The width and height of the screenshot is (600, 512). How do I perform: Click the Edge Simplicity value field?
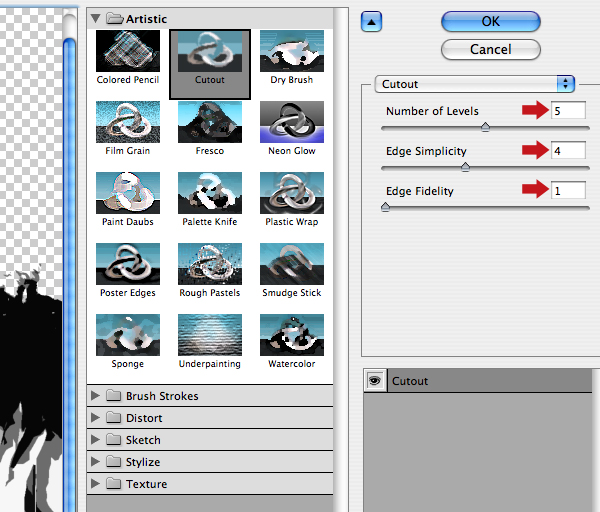568,150
